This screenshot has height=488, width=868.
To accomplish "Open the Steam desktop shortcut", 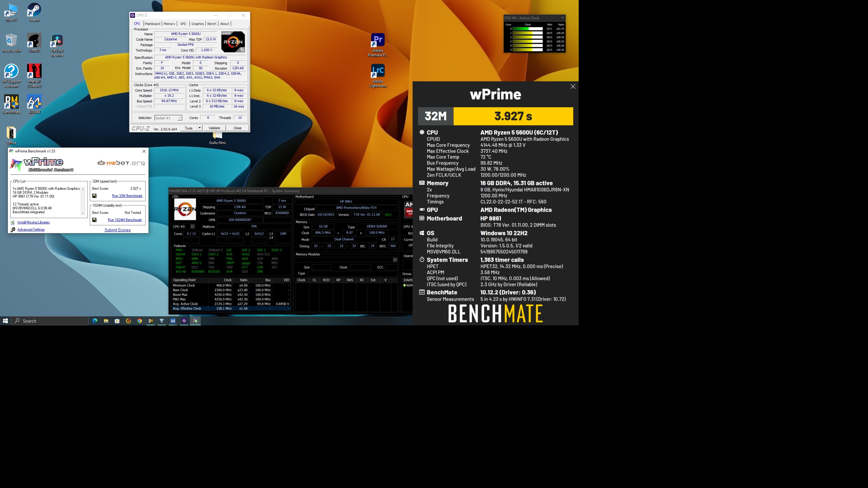I will 34,13.
